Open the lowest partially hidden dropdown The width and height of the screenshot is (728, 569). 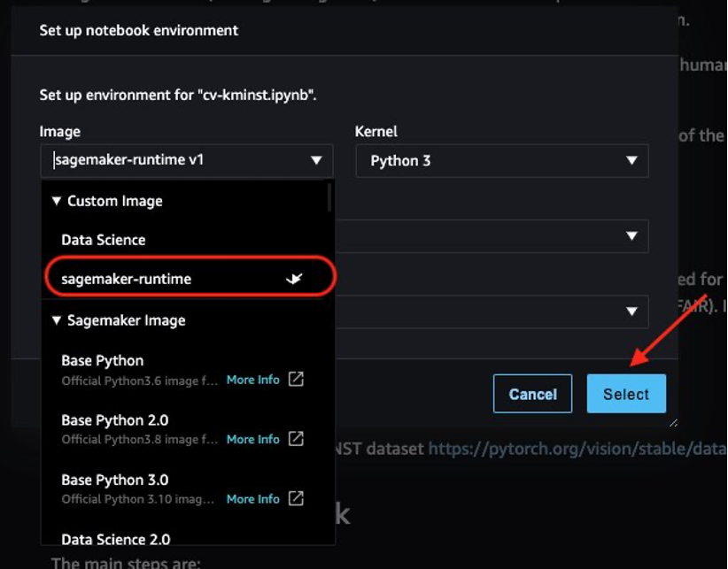[x=492, y=311]
